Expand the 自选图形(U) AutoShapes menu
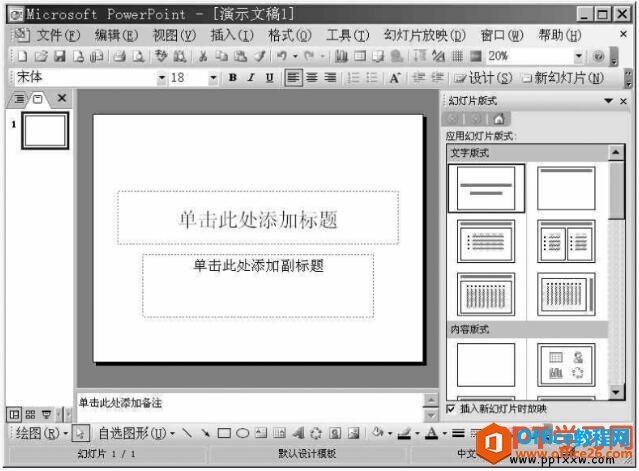This screenshot has width=639, height=471. (x=137, y=433)
